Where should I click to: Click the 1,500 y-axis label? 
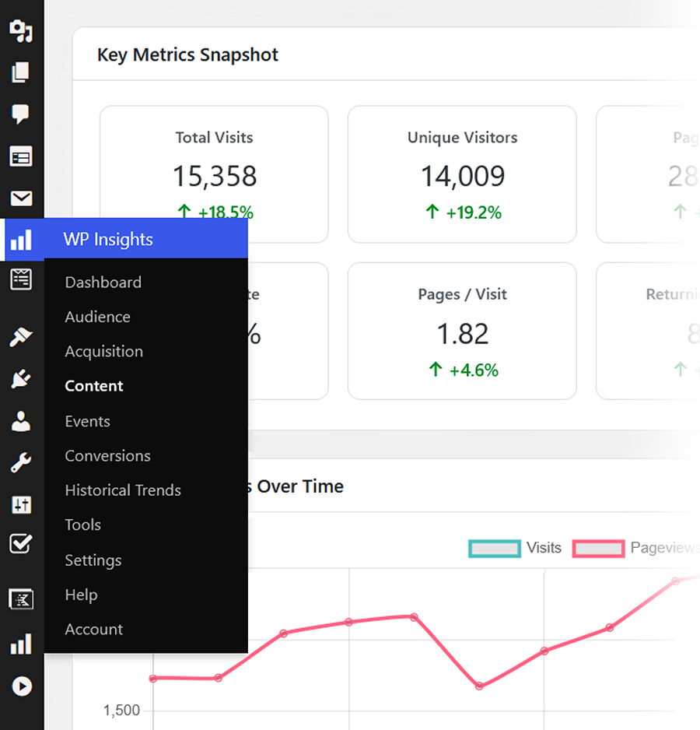click(x=121, y=711)
